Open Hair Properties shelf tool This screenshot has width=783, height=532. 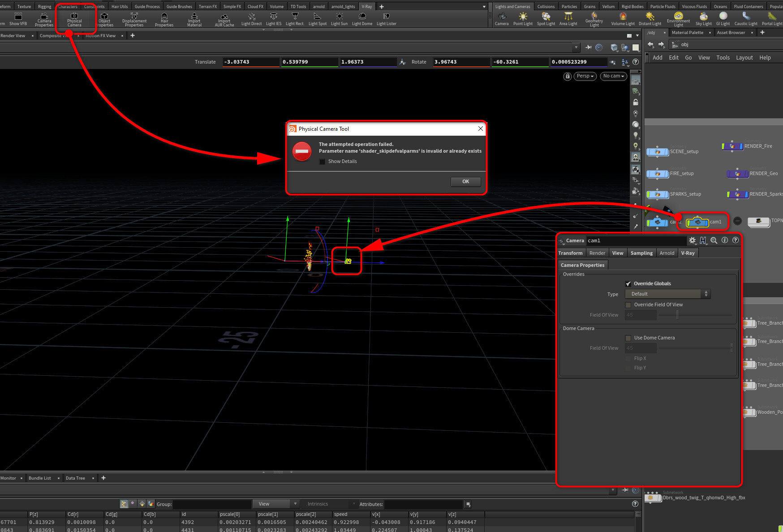(164, 20)
